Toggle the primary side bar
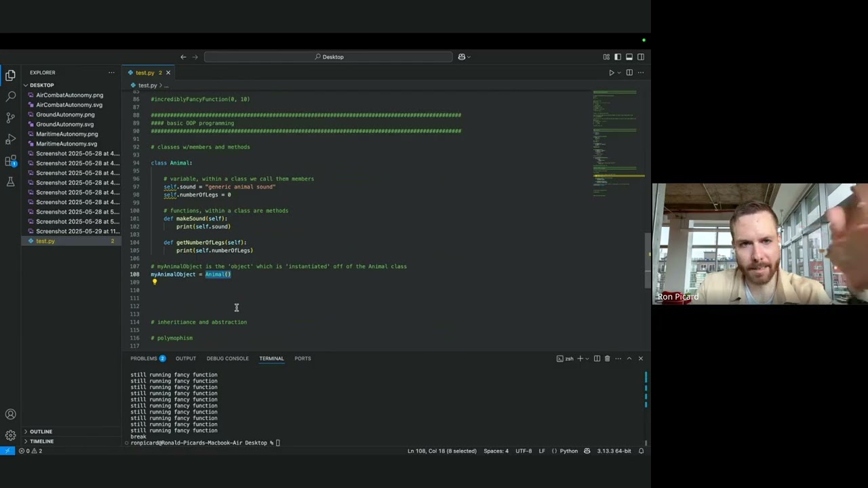This screenshot has height=488, width=868. [x=617, y=57]
